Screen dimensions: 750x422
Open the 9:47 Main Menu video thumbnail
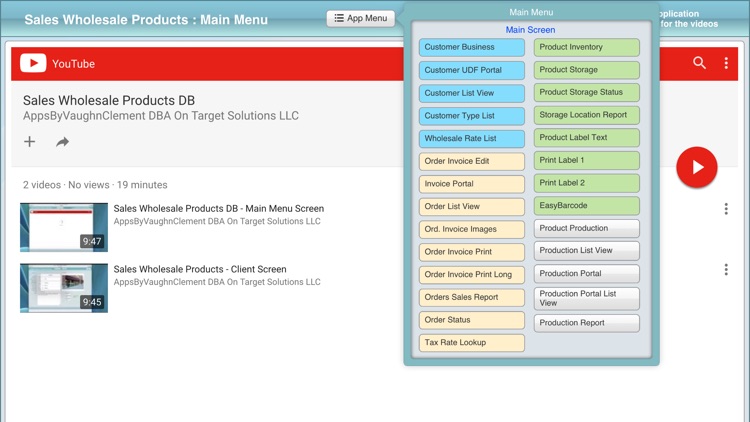[x=64, y=226]
